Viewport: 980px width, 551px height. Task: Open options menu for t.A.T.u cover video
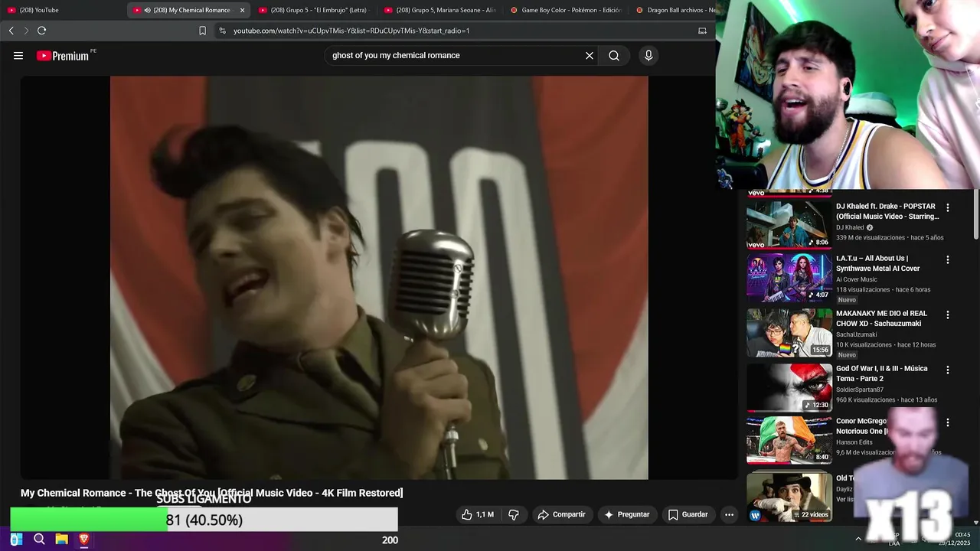(947, 259)
